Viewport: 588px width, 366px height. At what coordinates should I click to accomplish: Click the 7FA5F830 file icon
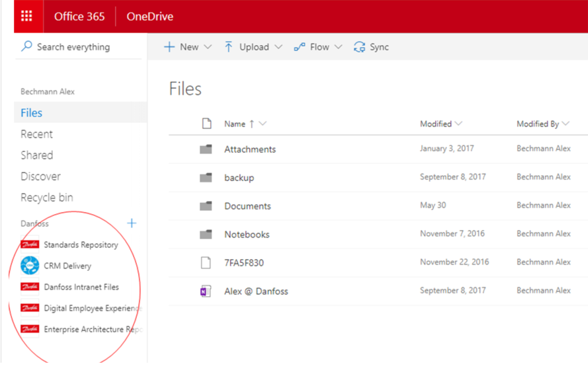pyautogui.click(x=206, y=262)
